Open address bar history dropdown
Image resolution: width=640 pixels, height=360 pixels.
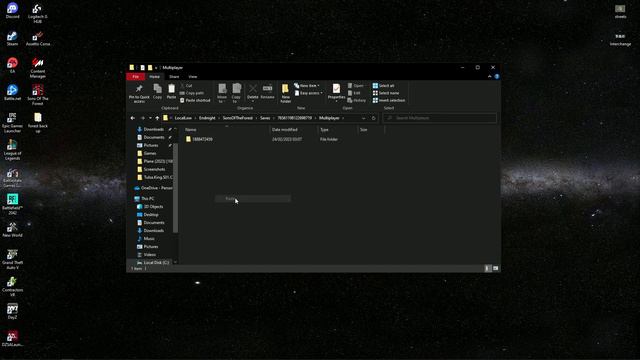tap(363, 118)
